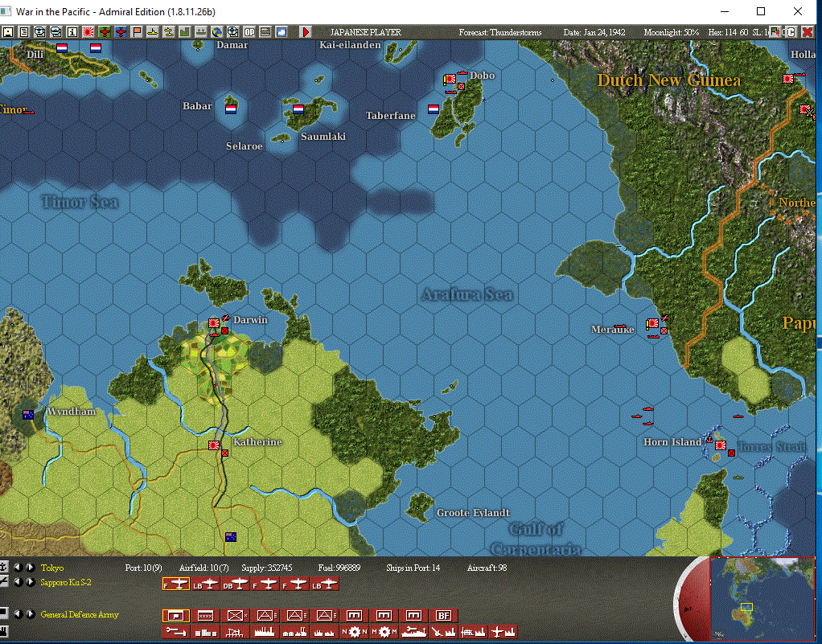Open the General Defence Army unit link
This screenshot has width=822, height=644.
[80, 614]
